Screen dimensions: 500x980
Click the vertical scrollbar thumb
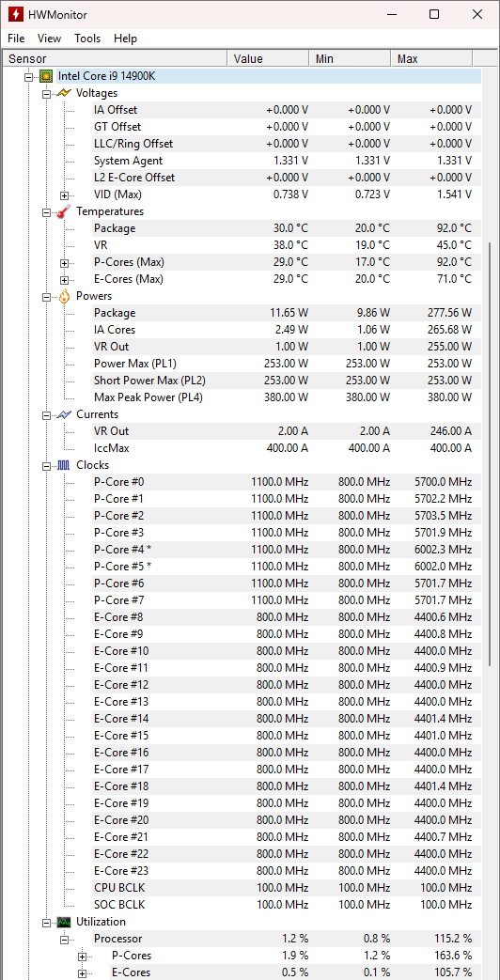point(492,455)
